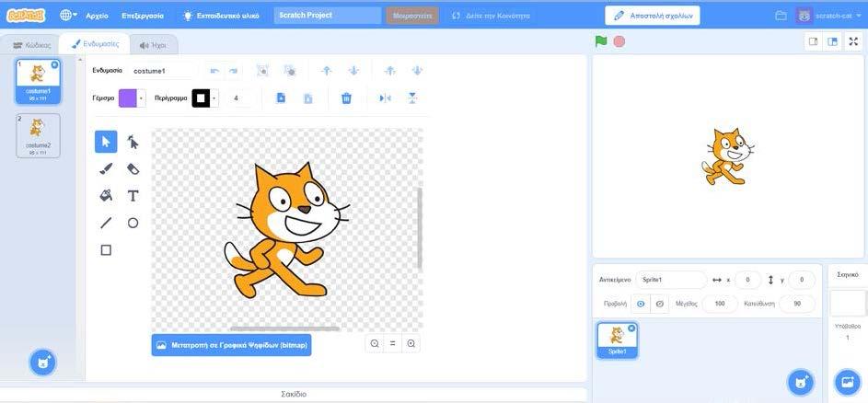Hide sprite with crossed-eye toggle
The image size is (868, 403).
[x=659, y=304]
